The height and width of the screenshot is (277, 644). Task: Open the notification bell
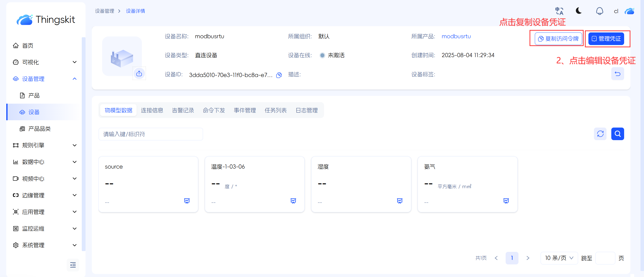pyautogui.click(x=599, y=11)
